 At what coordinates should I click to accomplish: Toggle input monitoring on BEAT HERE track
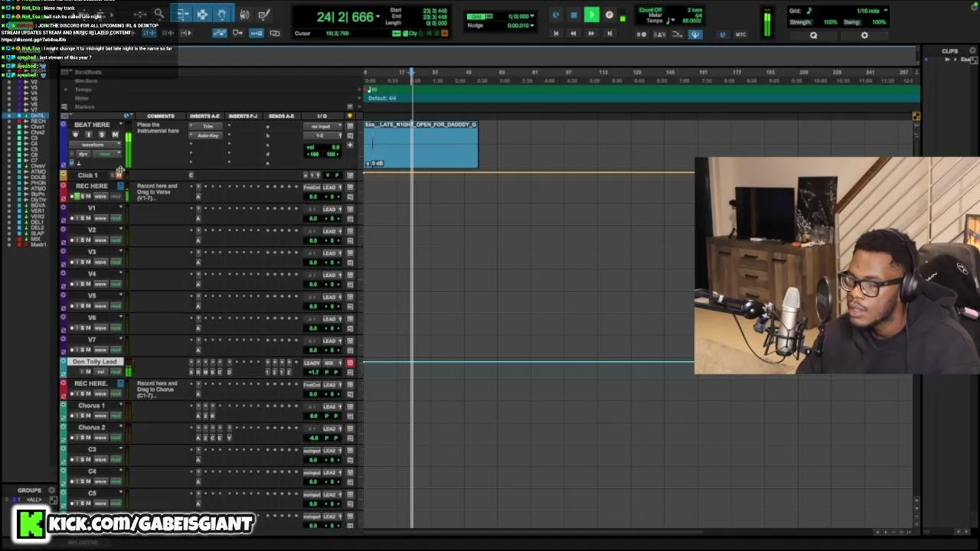[x=88, y=135]
